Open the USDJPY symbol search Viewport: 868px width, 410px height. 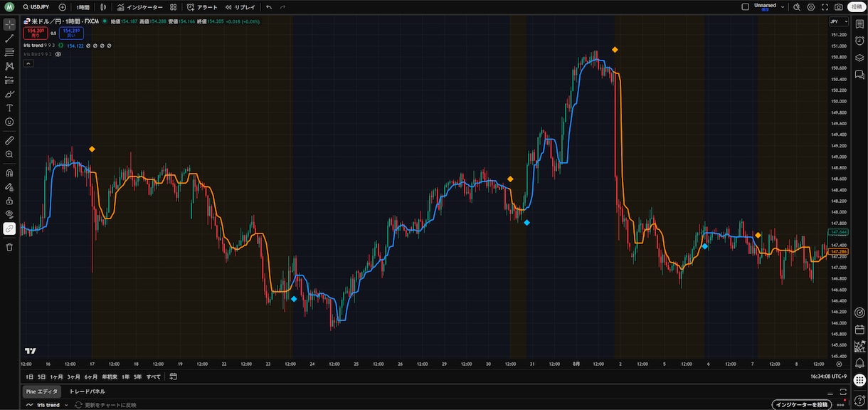point(36,7)
